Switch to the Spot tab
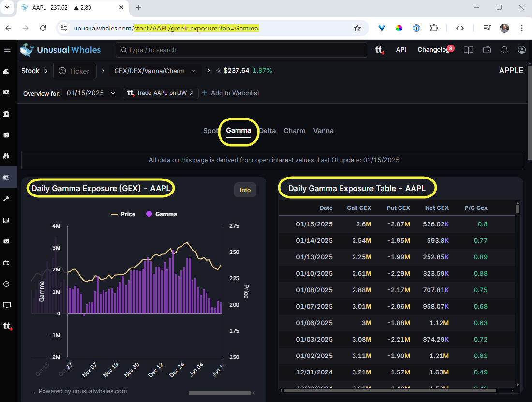 pos(210,131)
